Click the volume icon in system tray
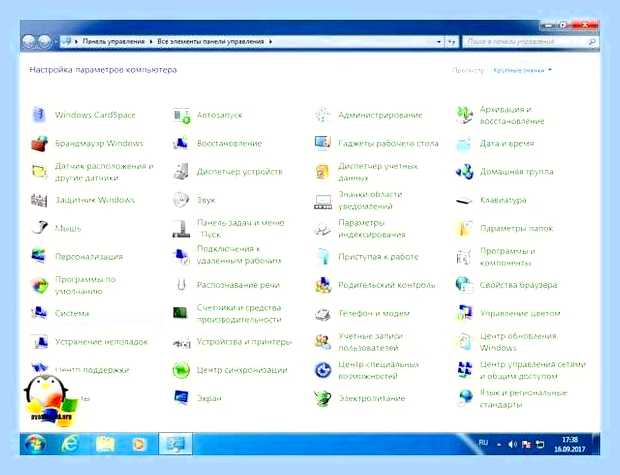620x475 pixels. pyautogui.click(x=512, y=445)
